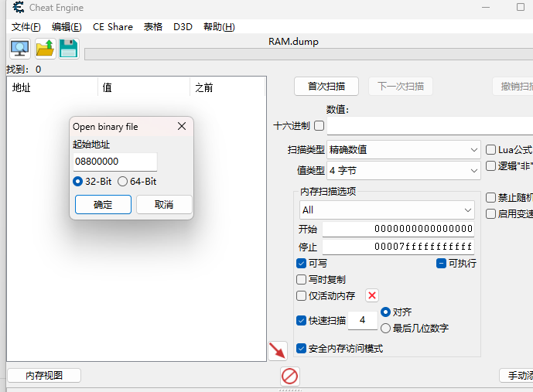Click the select process computer icon
This screenshot has height=392, width=533.
[x=20, y=49]
